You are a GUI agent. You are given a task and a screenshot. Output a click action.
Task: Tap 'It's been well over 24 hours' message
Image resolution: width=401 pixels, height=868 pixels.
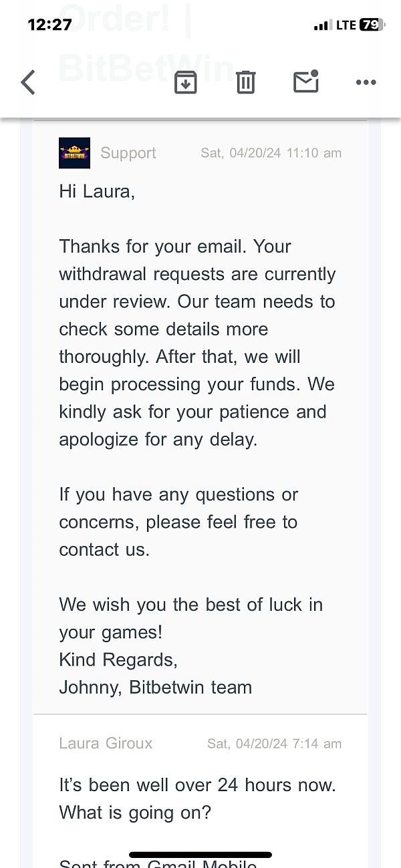pyautogui.click(x=198, y=799)
